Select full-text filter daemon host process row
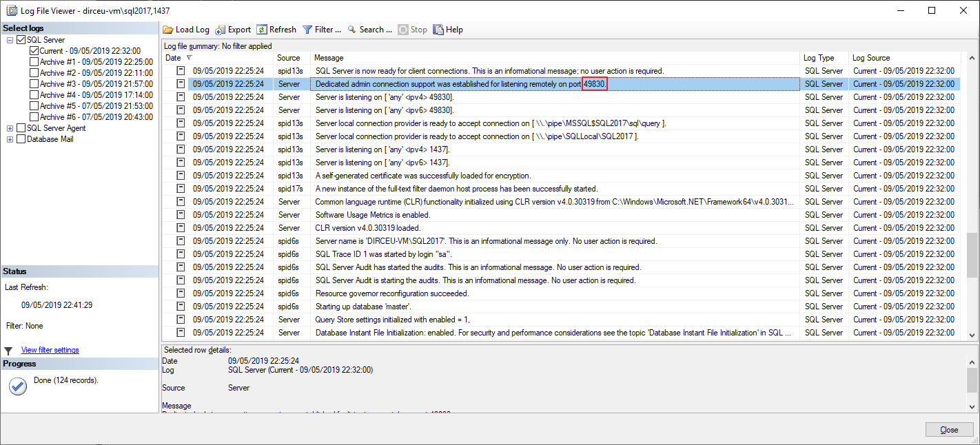Viewport: 980px width, 445px height. click(562, 189)
